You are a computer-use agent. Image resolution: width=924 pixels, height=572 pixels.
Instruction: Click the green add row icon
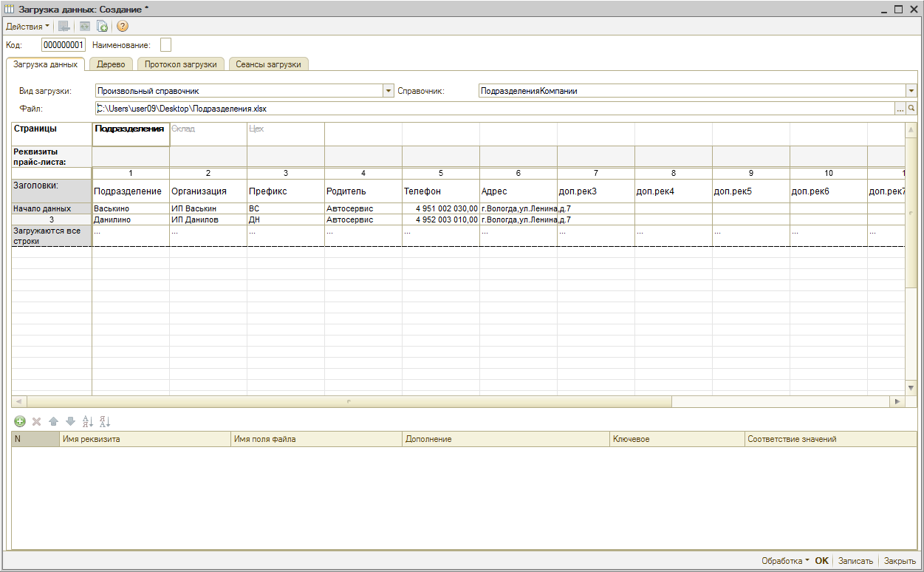(x=20, y=421)
